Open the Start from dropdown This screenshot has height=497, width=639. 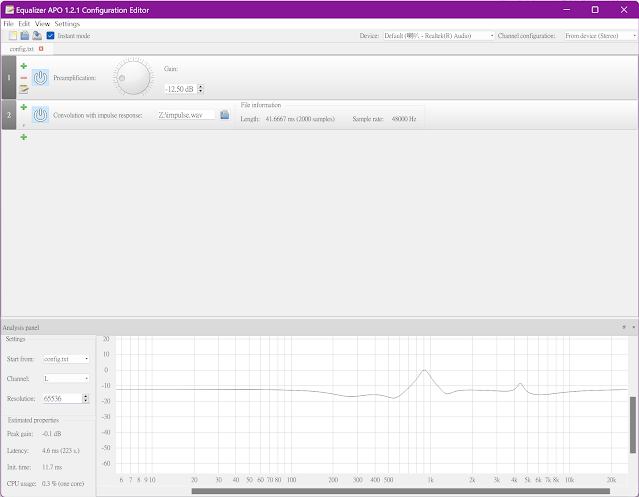click(x=66, y=359)
